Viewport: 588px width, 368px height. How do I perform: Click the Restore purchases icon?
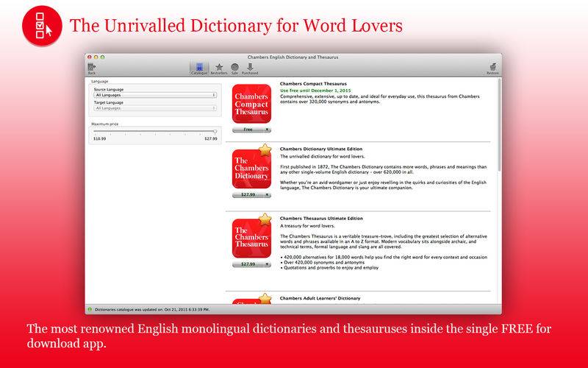(x=492, y=68)
